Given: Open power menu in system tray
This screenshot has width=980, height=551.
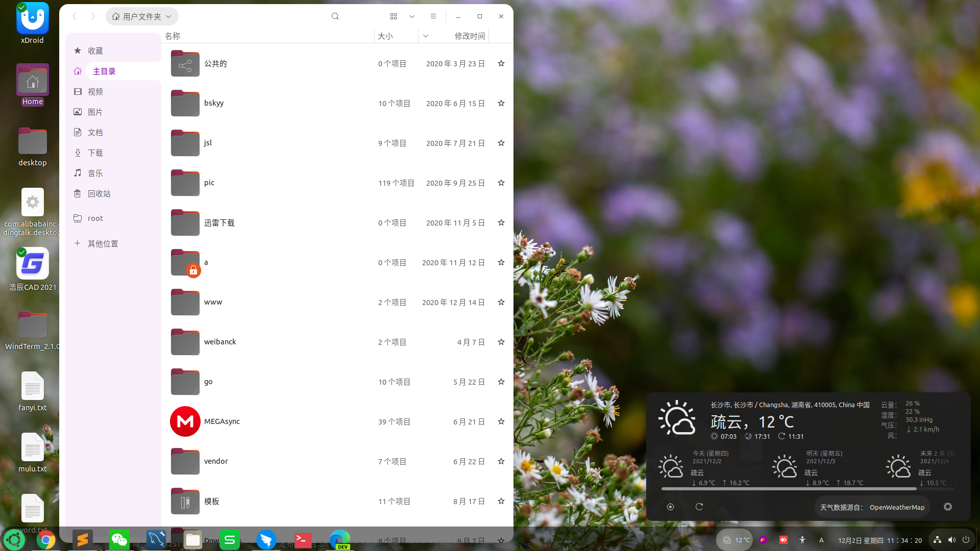Looking at the screenshot, I should click(966, 540).
